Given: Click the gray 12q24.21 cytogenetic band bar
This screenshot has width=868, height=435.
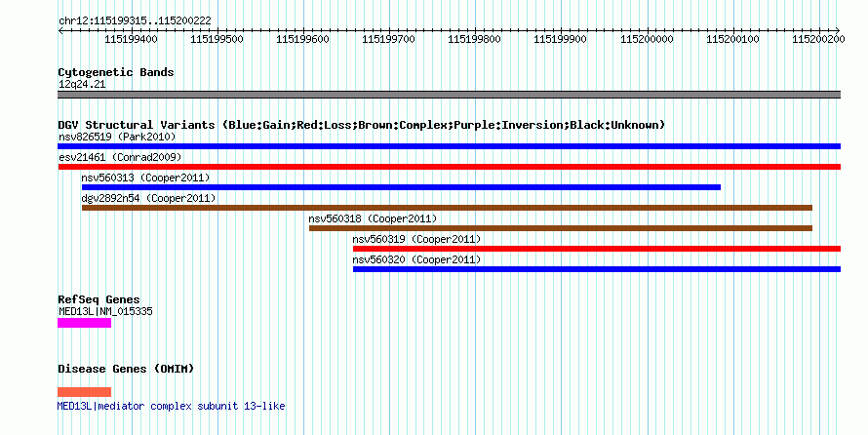Looking at the screenshot, I should (x=449, y=95).
